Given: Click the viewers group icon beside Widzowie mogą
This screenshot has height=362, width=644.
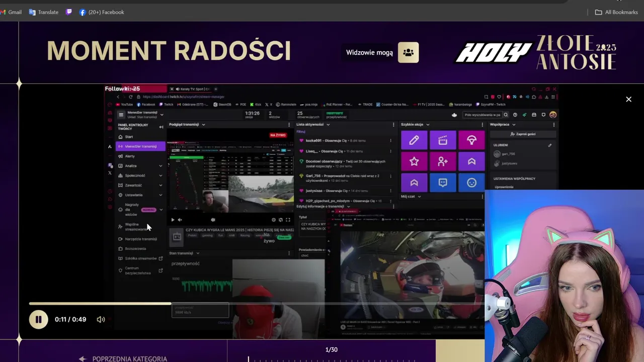Looking at the screenshot, I should tap(408, 52).
